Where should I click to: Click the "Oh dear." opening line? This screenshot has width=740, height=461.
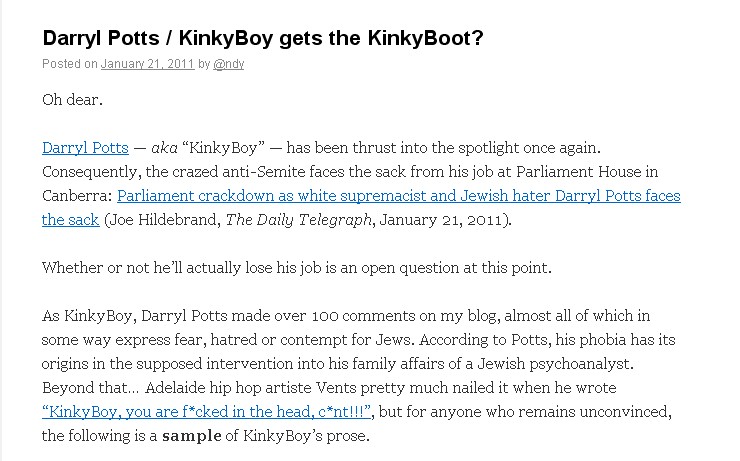[72, 99]
